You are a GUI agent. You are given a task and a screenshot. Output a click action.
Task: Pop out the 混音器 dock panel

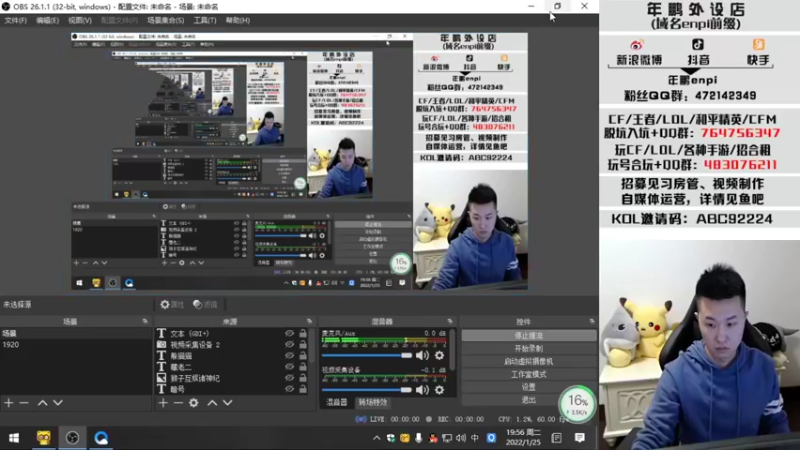click(x=450, y=321)
